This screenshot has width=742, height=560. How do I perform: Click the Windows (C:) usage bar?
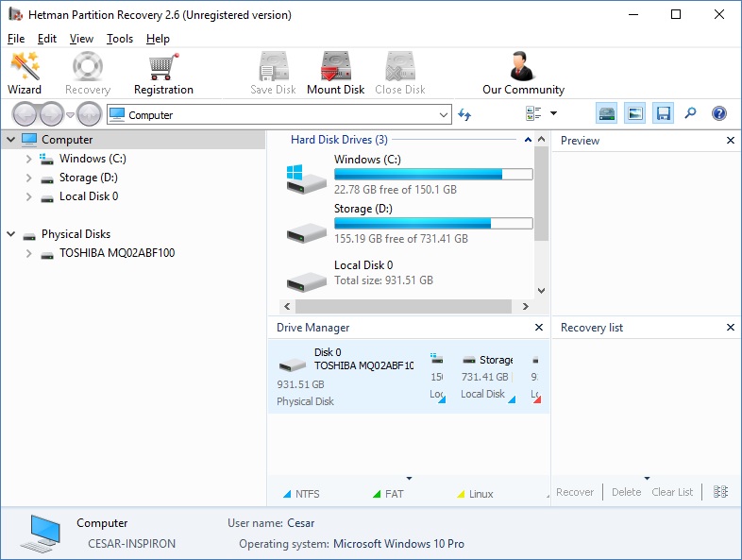click(x=433, y=174)
